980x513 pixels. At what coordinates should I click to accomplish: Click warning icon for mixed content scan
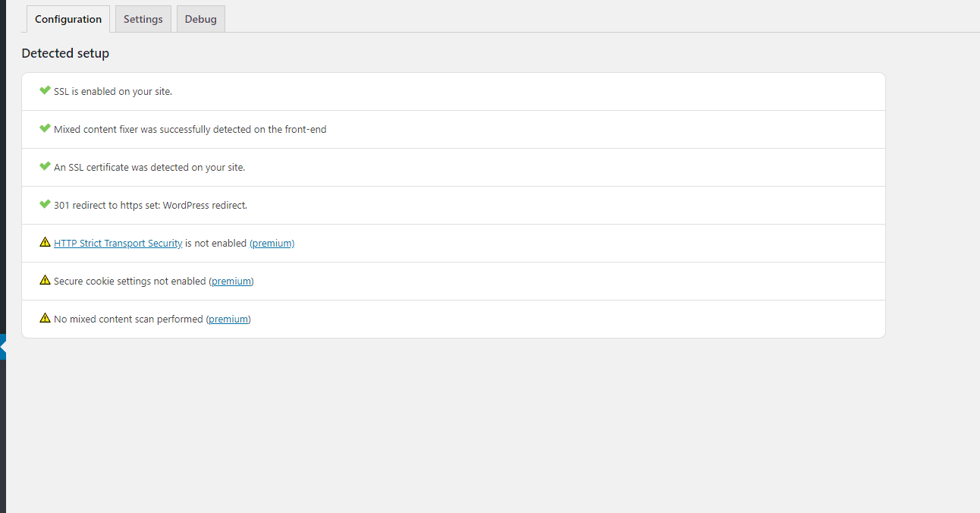45,319
